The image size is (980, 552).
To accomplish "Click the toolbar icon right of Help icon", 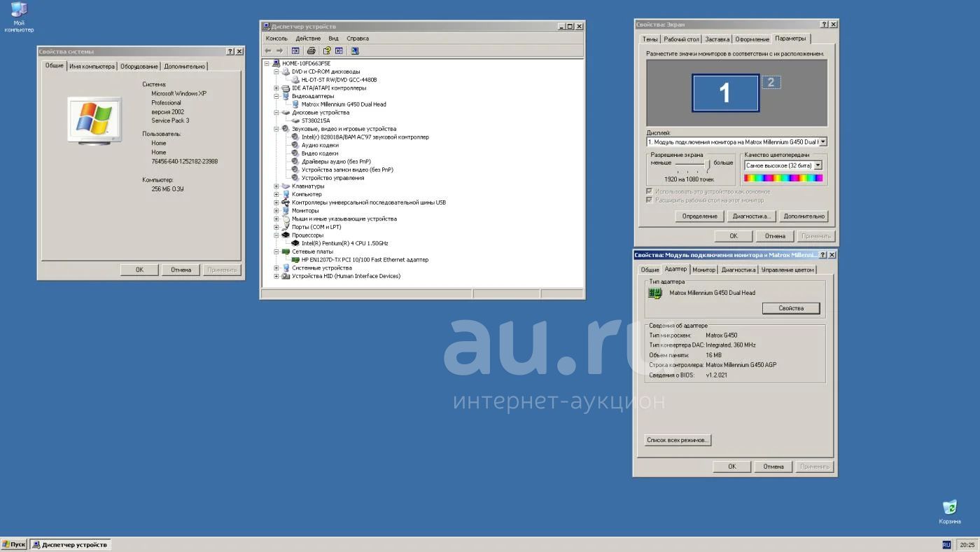I will point(339,50).
